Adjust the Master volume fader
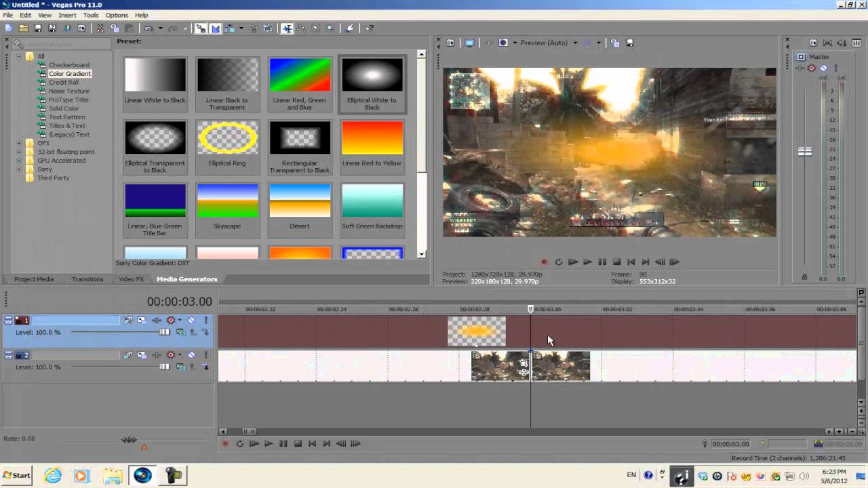This screenshot has width=868, height=488. point(805,152)
